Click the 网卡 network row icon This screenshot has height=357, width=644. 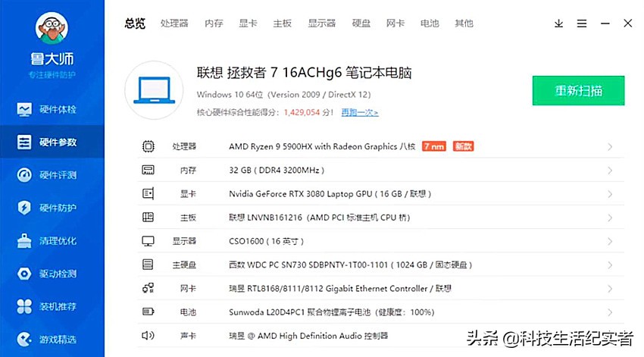tap(148, 288)
